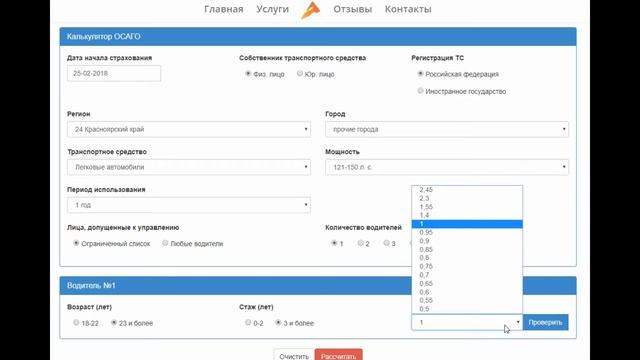Select the Физ. лицо radio button

[x=248, y=73]
